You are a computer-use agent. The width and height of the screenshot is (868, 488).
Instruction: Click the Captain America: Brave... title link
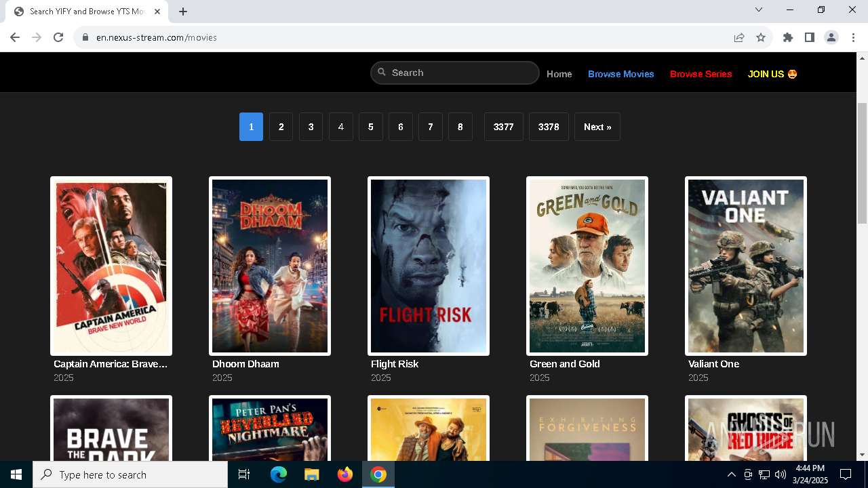point(111,364)
